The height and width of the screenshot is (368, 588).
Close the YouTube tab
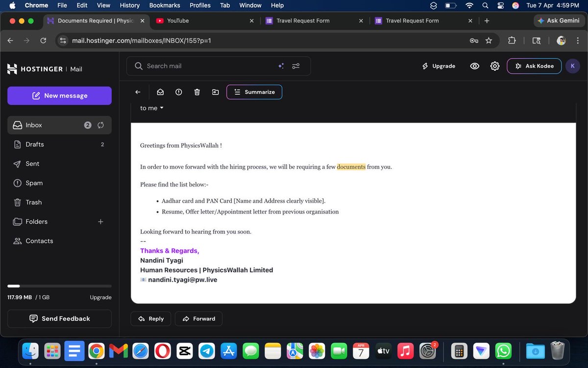[x=252, y=21]
